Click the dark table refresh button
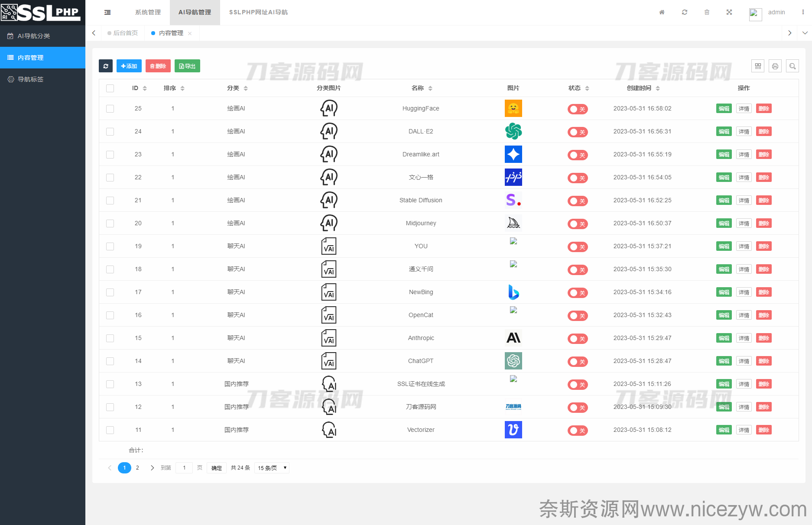 click(106, 66)
